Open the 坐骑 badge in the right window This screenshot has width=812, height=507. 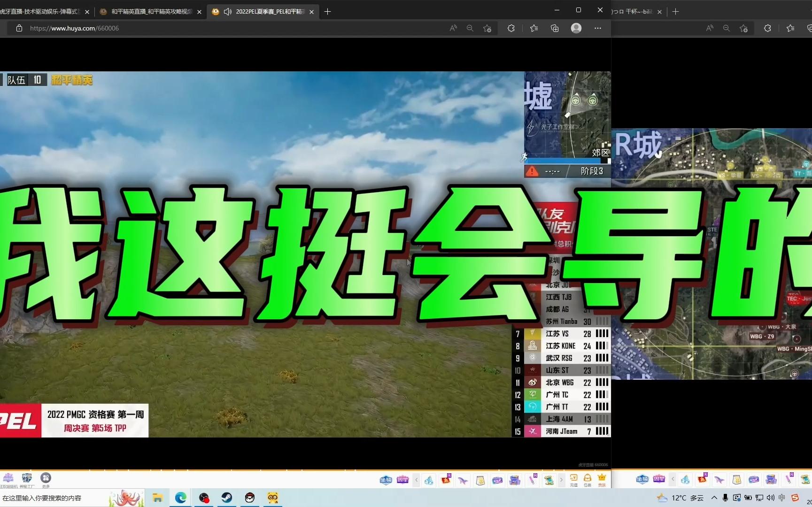point(642,479)
